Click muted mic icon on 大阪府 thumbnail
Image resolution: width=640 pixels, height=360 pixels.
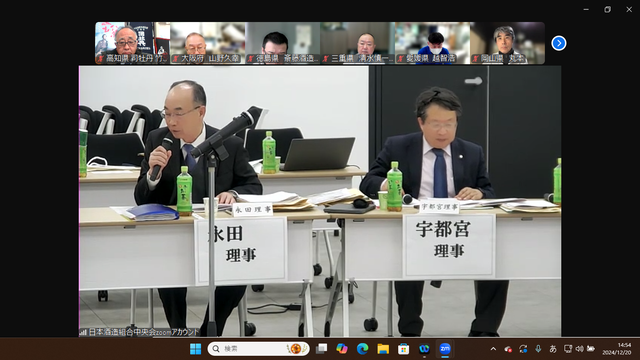176,59
